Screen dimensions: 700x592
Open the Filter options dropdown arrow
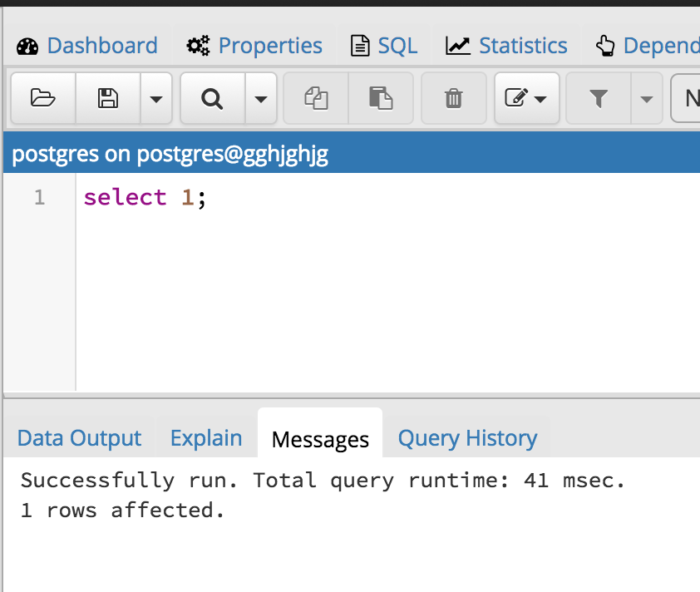click(646, 99)
